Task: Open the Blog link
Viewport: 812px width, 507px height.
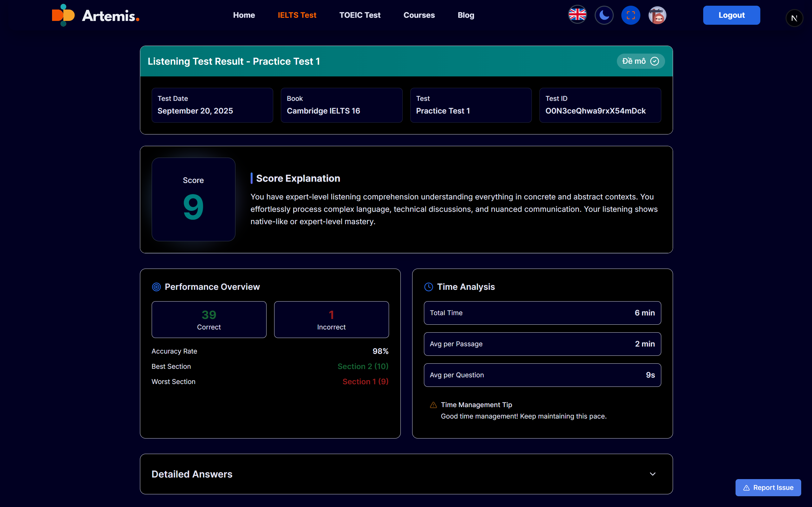Action: click(x=466, y=15)
